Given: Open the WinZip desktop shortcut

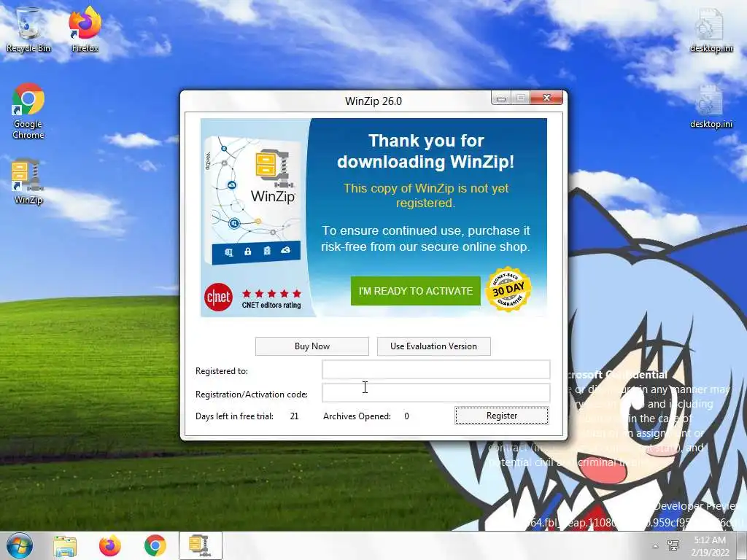Looking at the screenshot, I should point(28,182).
